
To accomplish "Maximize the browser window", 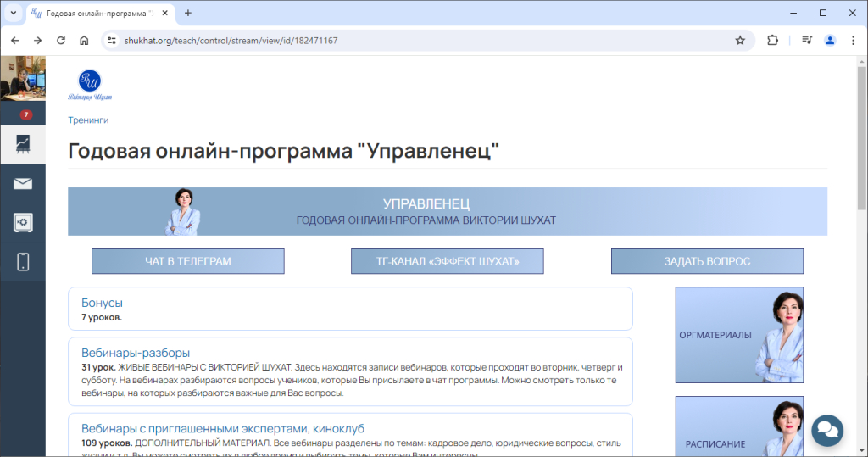I will point(823,13).
